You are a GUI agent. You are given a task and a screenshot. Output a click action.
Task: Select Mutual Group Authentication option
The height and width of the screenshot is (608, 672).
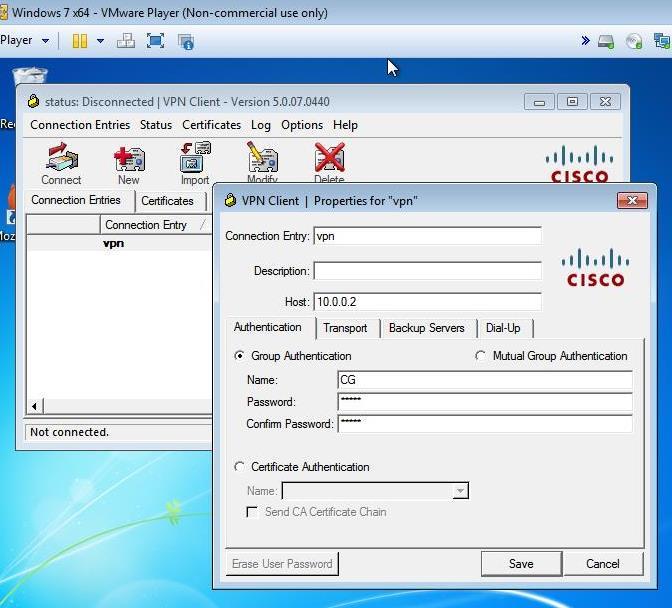[481, 356]
